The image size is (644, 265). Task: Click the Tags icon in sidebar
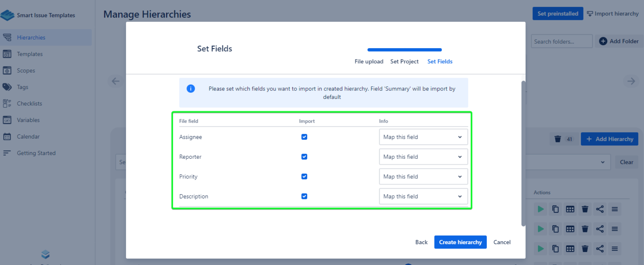(x=7, y=87)
